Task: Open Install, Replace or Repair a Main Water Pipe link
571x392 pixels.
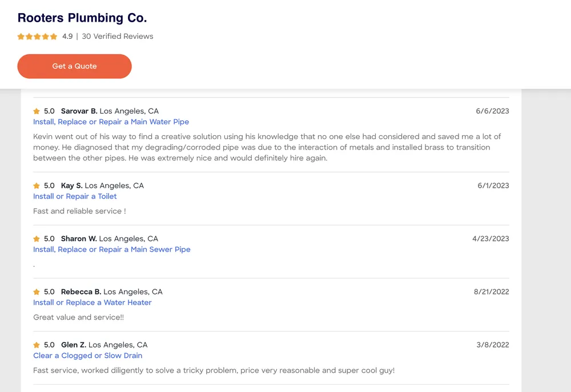Action: click(x=111, y=122)
